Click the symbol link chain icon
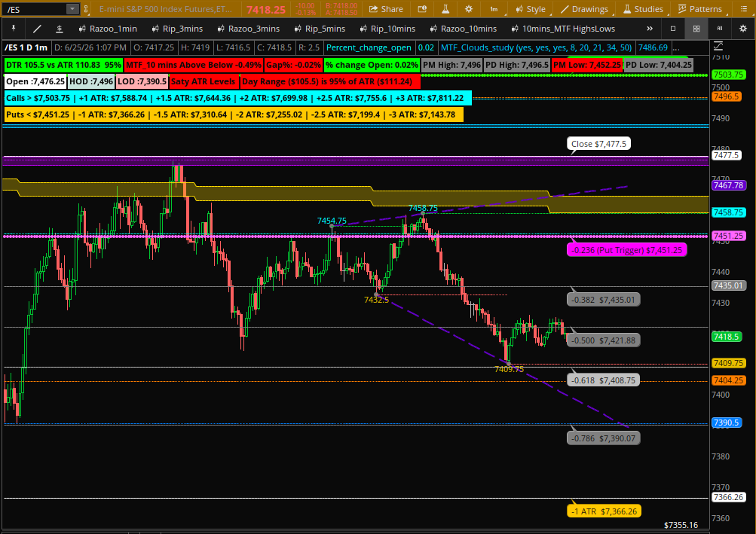 [86, 9]
